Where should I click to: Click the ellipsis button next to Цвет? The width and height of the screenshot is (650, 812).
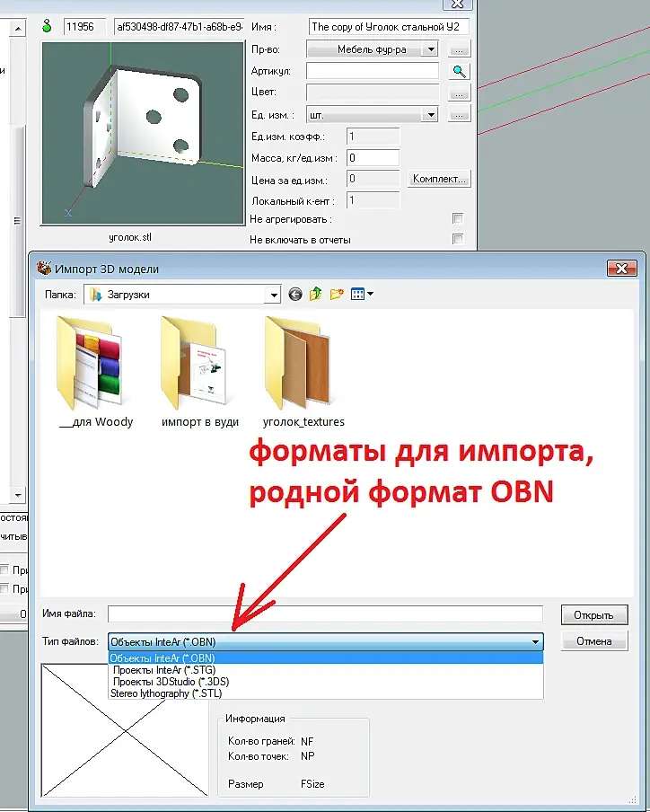pos(459,93)
